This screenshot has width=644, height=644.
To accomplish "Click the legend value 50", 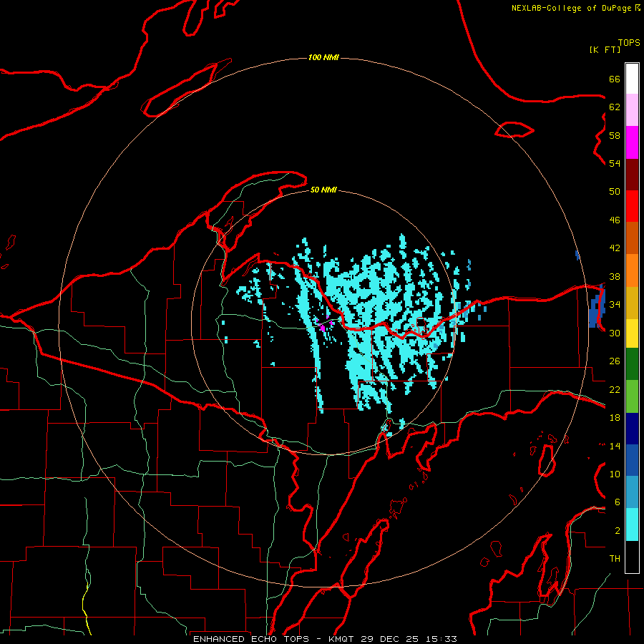I will tap(615, 192).
